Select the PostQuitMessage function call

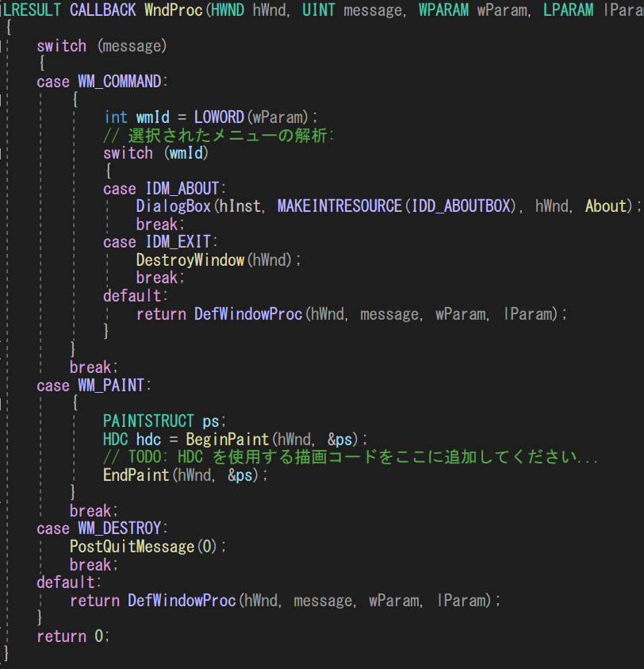tap(132, 547)
